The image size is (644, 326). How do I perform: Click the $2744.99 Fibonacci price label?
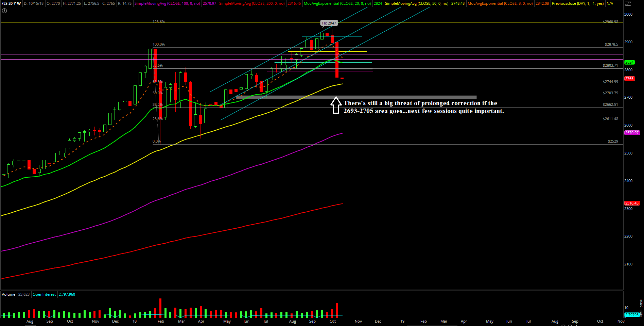click(610, 82)
